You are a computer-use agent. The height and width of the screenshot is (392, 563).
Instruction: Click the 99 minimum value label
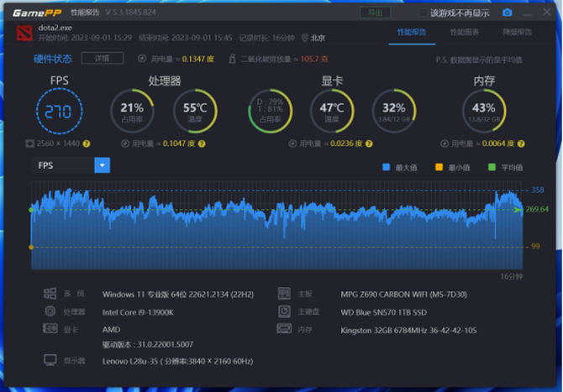pyautogui.click(x=535, y=247)
